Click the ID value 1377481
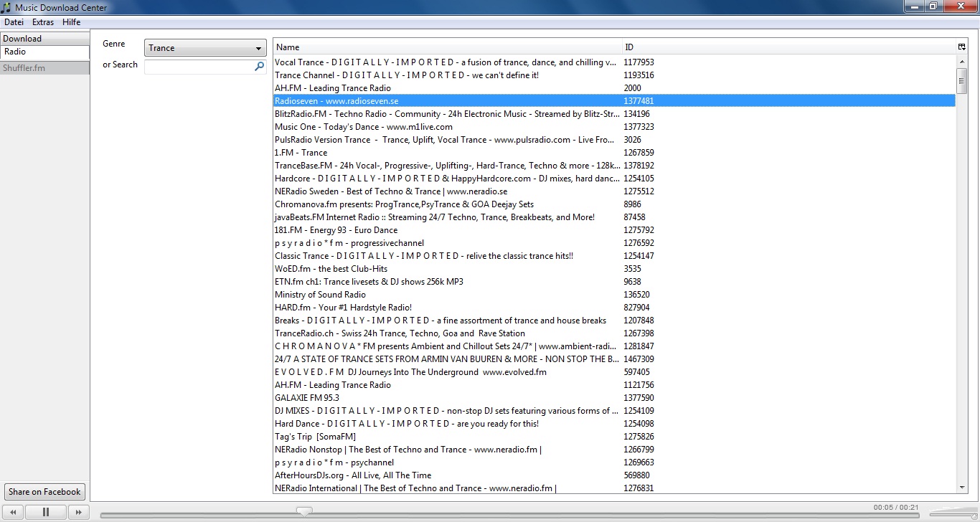This screenshot has height=522, width=980. 639,101
